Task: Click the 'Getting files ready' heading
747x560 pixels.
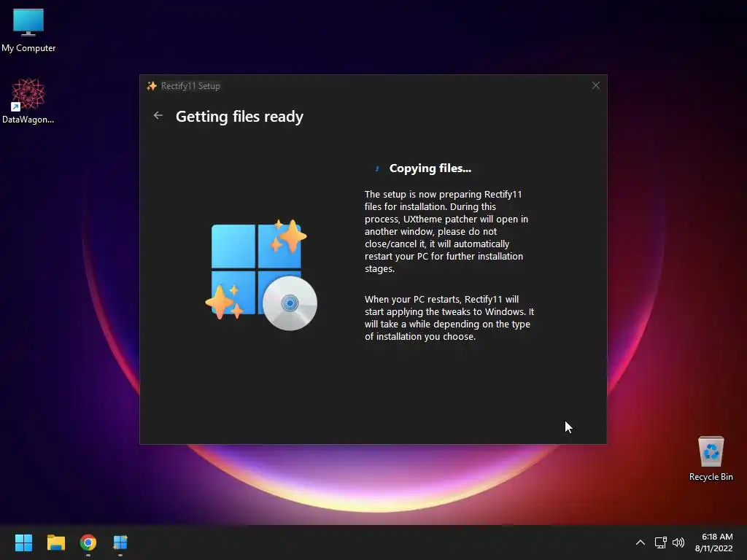Action: 239,116
